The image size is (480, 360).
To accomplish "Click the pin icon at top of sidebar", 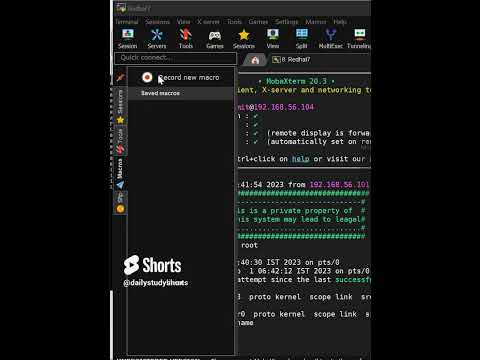I will pyautogui.click(x=120, y=77).
